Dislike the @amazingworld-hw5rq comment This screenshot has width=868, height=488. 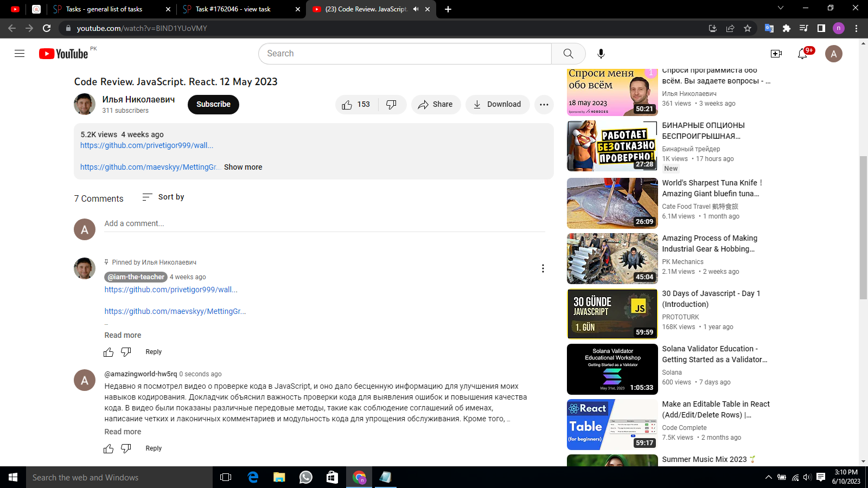pyautogui.click(x=126, y=449)
